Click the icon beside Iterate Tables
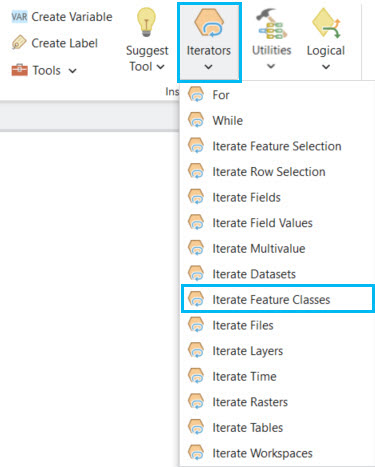 click(x=196, y=427)
